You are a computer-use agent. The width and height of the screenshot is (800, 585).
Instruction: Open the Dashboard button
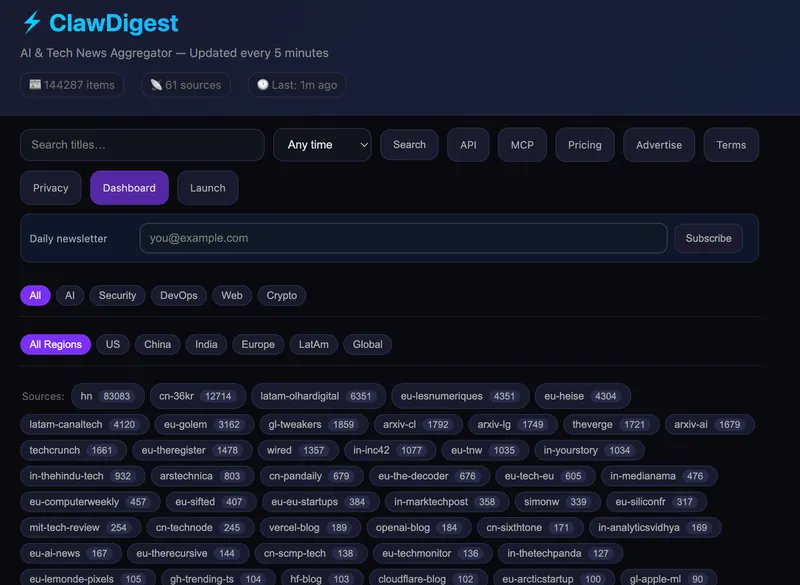(129, 188)
